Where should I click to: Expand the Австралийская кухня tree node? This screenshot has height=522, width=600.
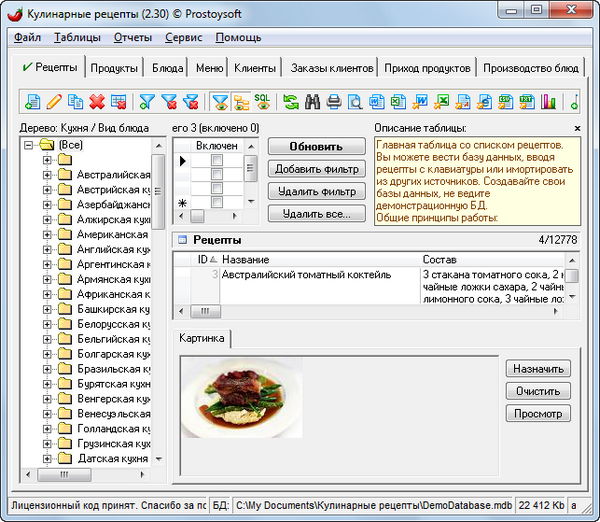(47, 175)
